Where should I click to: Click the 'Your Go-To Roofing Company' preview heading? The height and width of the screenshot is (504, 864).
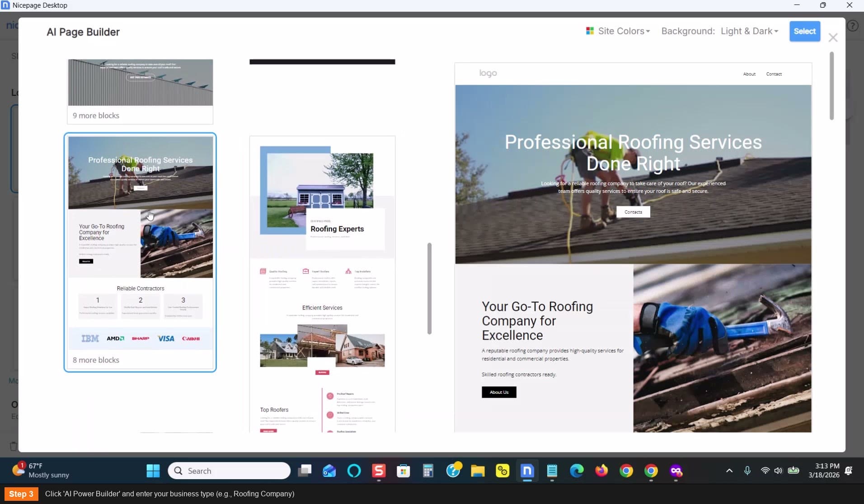coord(537,321)
